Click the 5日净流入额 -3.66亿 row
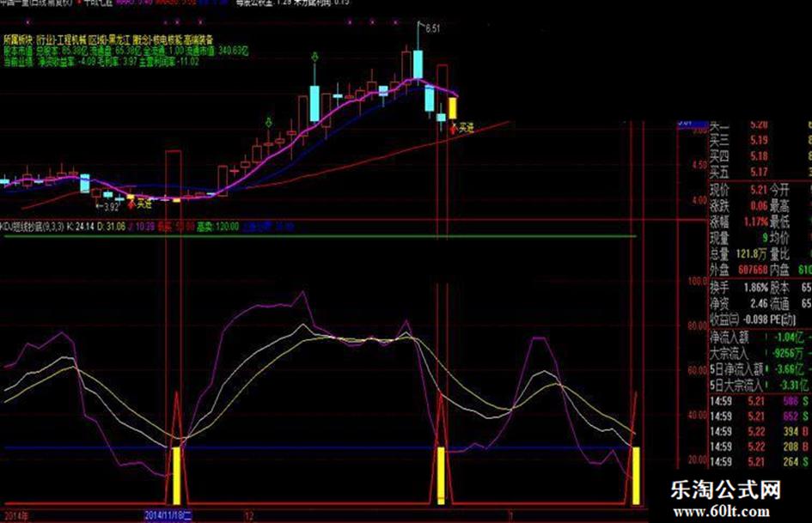Viewport: 812px width, 523px height. [x=760, y=369]
